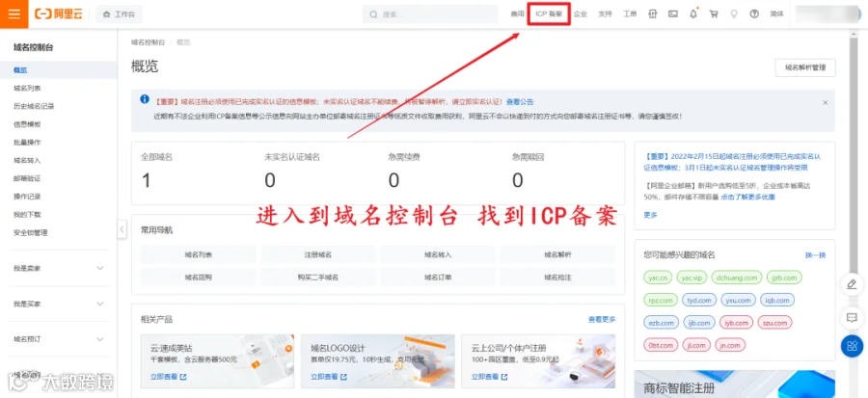Click the API/code brackets icon in the top bar

point(653,14)
